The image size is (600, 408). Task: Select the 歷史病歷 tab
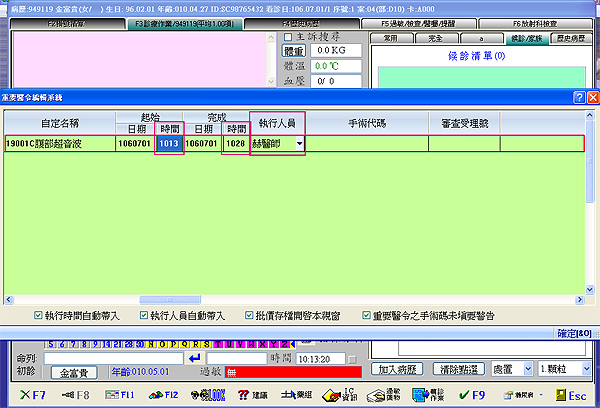click(x=573, y=38)
